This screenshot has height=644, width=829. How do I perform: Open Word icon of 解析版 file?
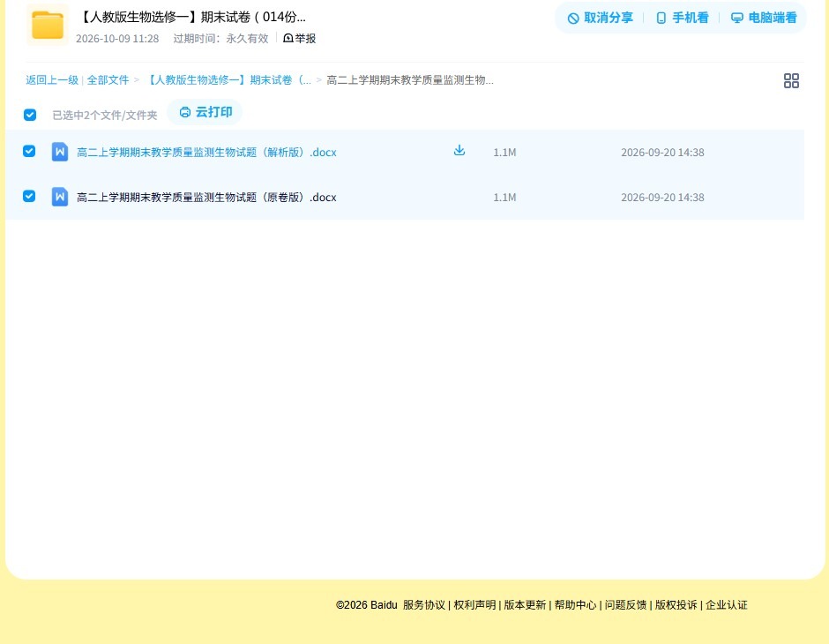tap(60, 152)
